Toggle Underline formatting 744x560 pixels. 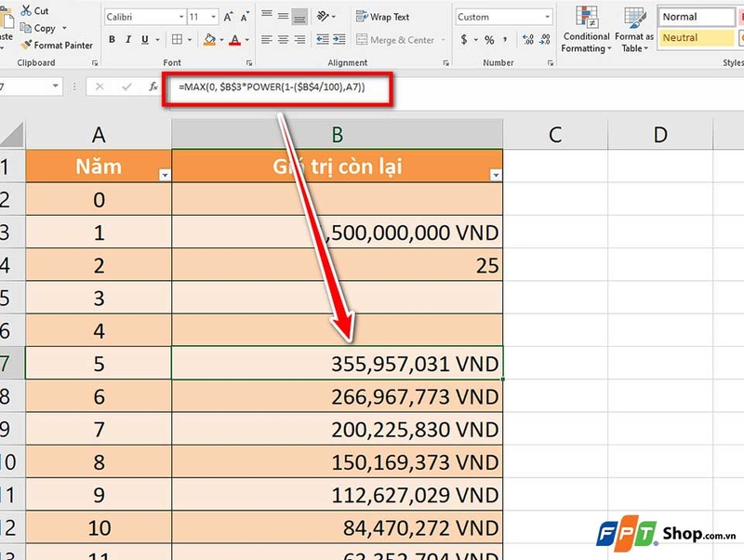pos(145,38)
